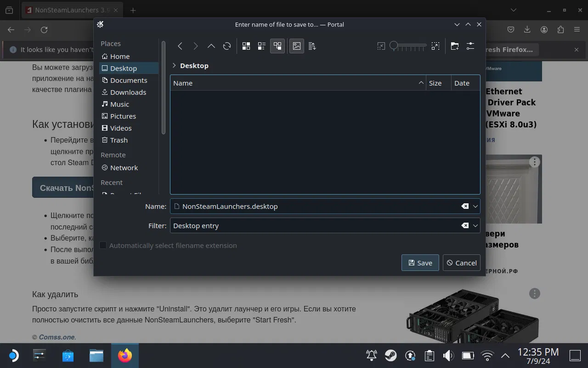Switch to compact list view mode
Screen dimensions: 588x368
262,46
